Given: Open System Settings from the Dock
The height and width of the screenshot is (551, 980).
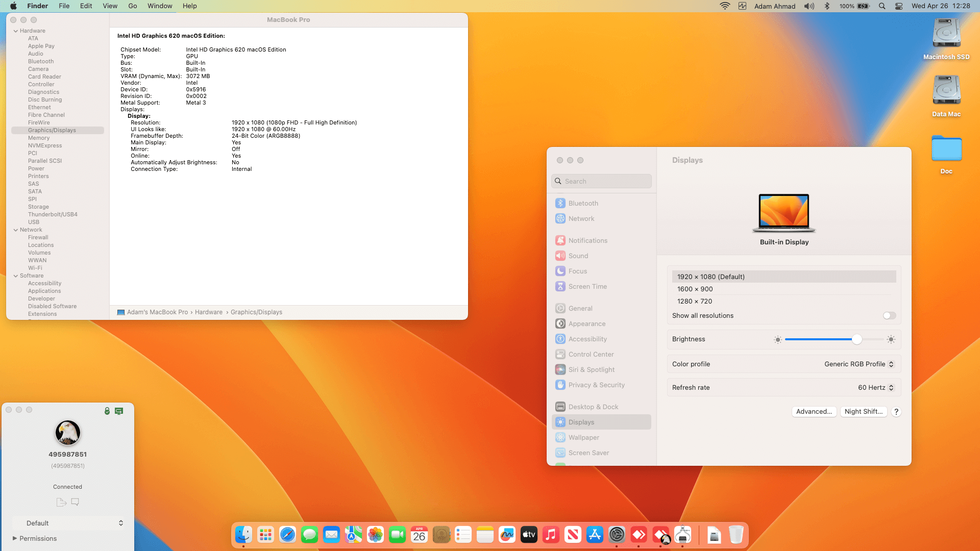Looking at the screenshot, I should coord(617,535).
